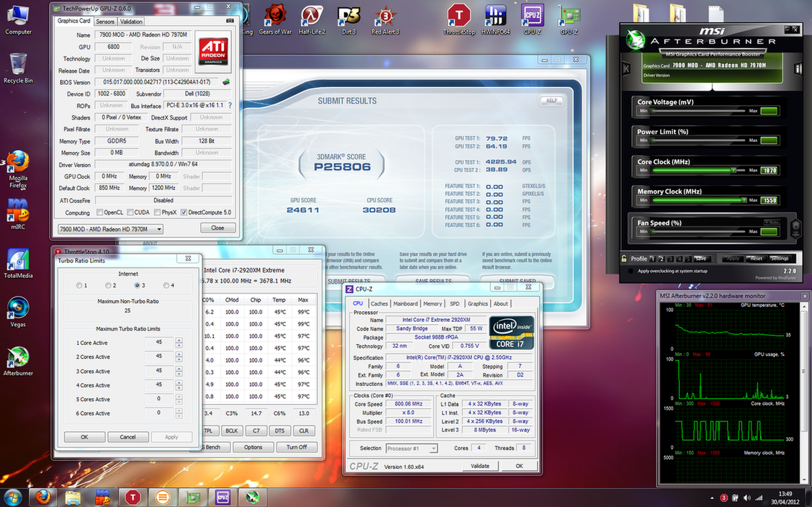Untick the DirectCompute 5.0 checkbox
The height and width of the screenshot is (507, 812).
184,212
